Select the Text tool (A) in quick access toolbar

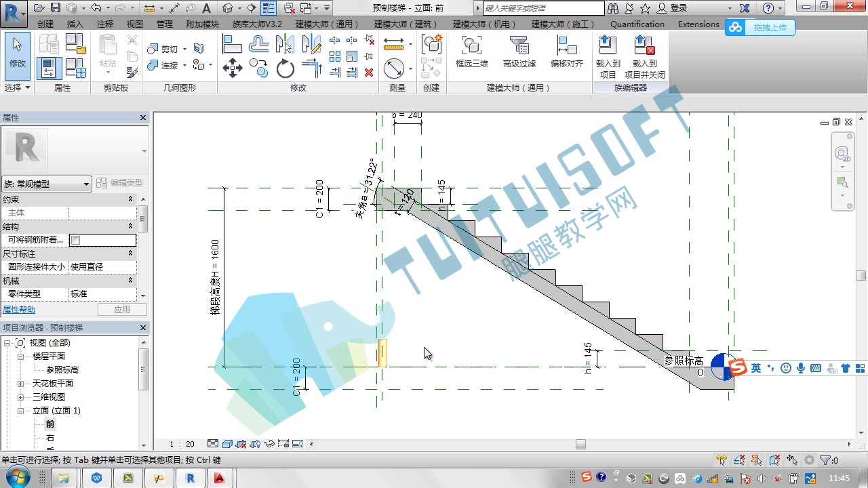pyautogui.click(x=207, y=8)
